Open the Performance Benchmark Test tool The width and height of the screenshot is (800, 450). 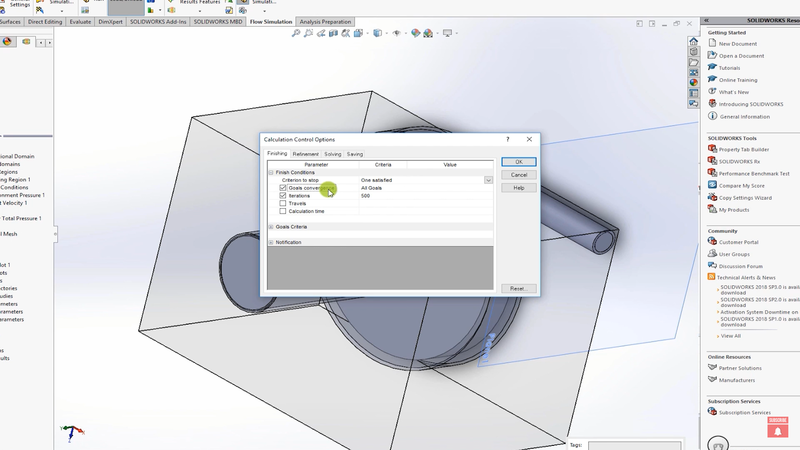(x=712, y=173)
